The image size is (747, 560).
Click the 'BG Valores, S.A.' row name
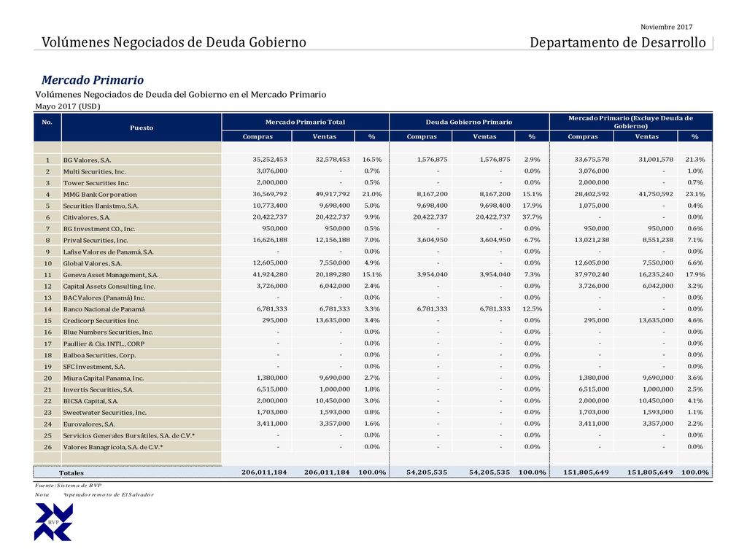click(x=88, y=160)
